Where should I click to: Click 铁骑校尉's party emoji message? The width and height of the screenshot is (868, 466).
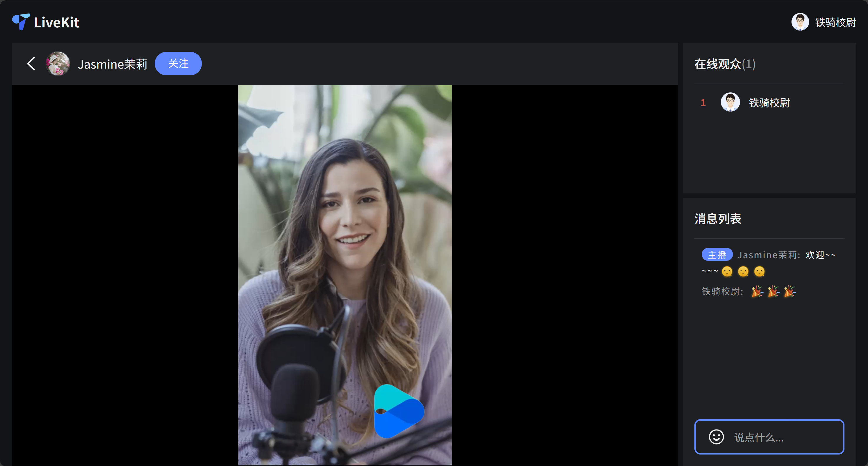tap(773, 291)
